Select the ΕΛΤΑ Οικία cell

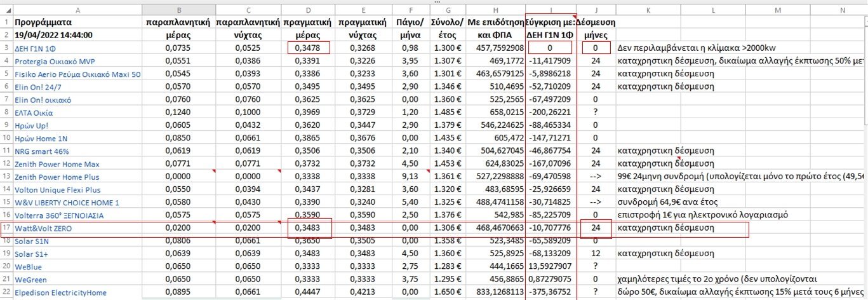point(77,112)
